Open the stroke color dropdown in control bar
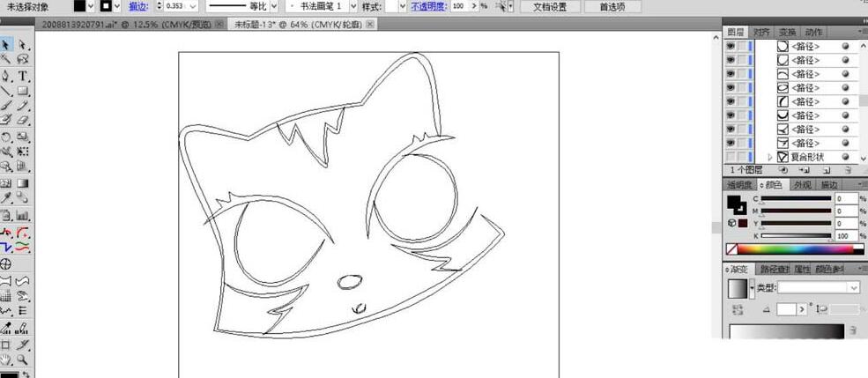This screenshot has width=868, height=378. (x=117, y=6)
